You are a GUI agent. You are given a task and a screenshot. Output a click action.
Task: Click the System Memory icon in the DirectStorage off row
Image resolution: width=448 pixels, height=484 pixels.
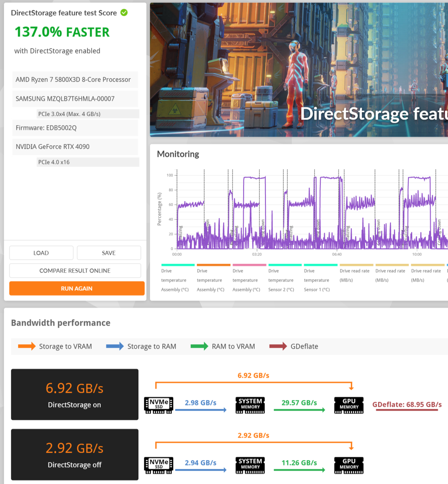(x=250, y=465)
